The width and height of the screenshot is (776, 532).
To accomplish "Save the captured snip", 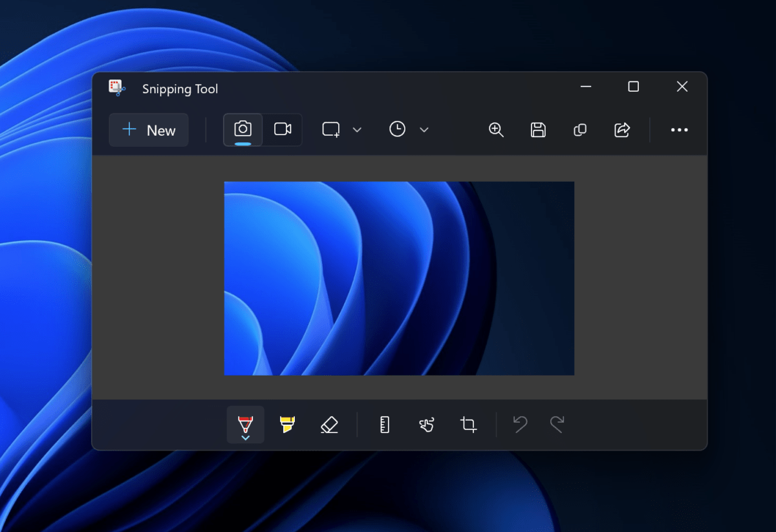I will coord(537,130).
